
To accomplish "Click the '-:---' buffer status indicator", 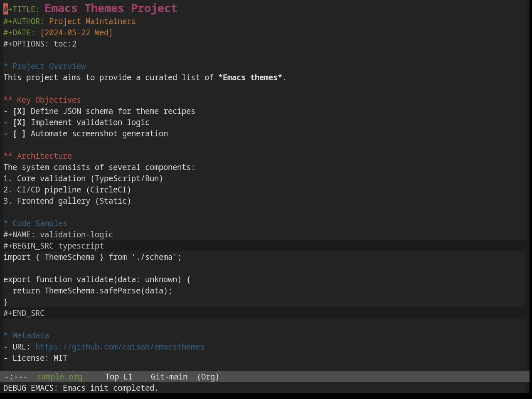I will coord(16,377).
